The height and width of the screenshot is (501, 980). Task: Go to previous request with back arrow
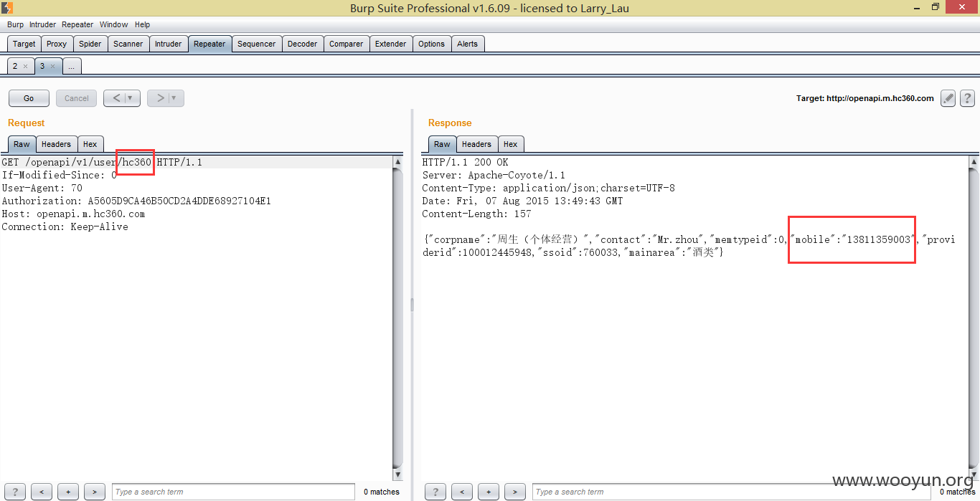(x=116, y=98)
